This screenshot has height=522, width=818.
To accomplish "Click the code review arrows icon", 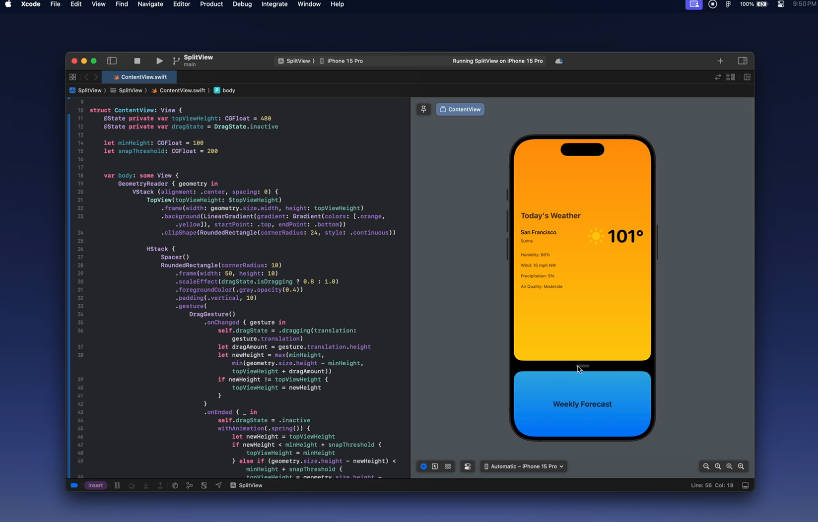I will click(x=718, y=77).
